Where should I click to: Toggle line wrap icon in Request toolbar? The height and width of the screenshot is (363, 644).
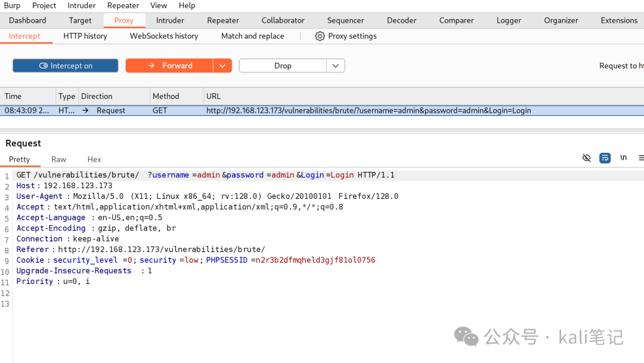coord(605,158)
